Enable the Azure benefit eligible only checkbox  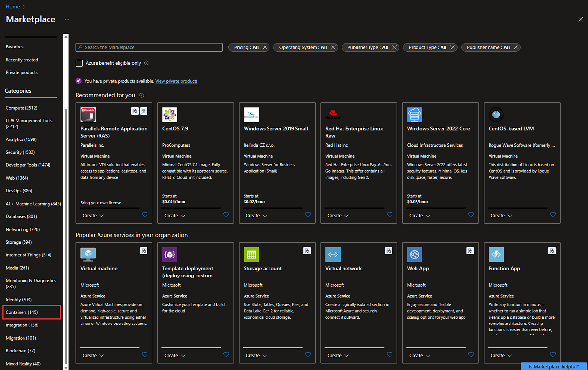coord(79,63)
